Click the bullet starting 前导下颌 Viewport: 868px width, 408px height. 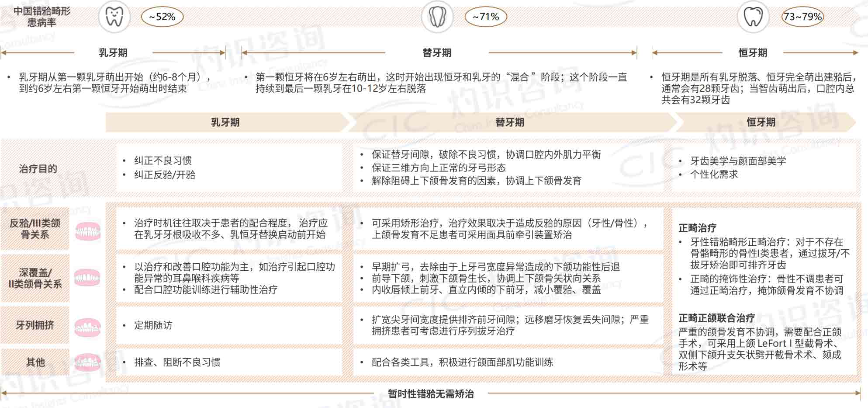(486, 278)
